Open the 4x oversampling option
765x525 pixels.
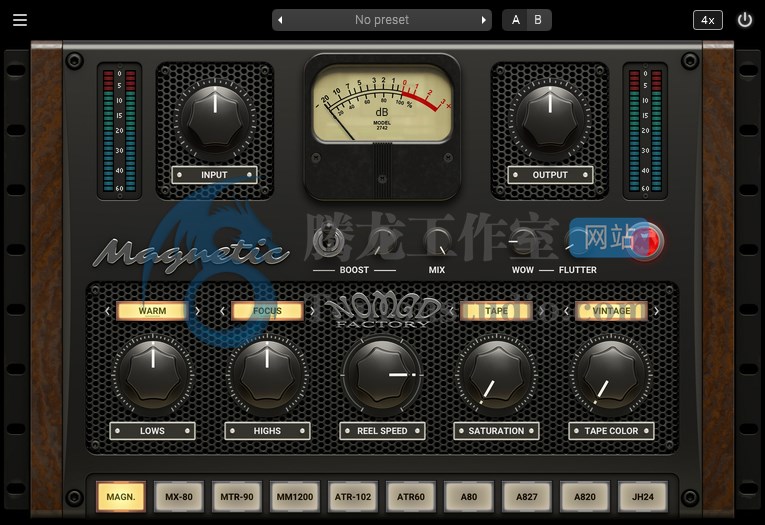707,20
